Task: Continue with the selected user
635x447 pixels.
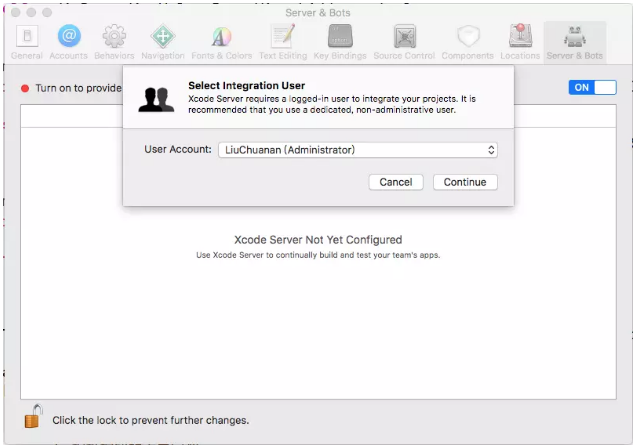Action: click(x=465, y=182)
